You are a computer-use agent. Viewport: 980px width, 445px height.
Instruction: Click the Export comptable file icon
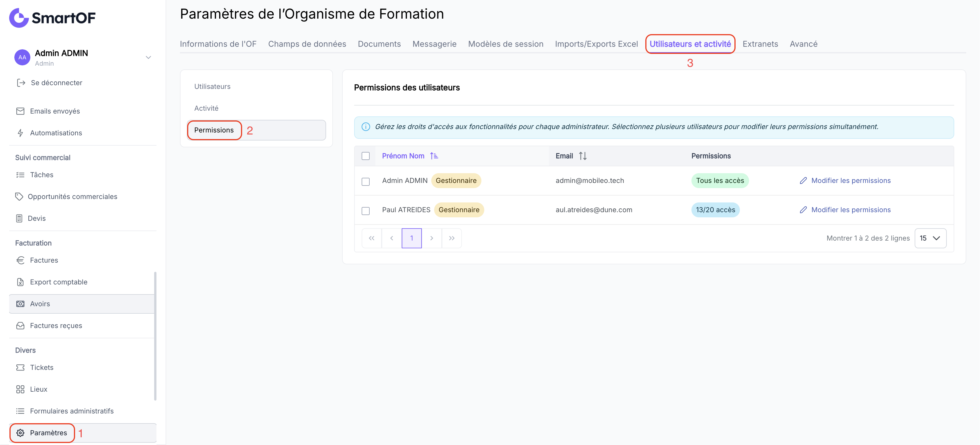pyautogui.click(x=20, y=282)
